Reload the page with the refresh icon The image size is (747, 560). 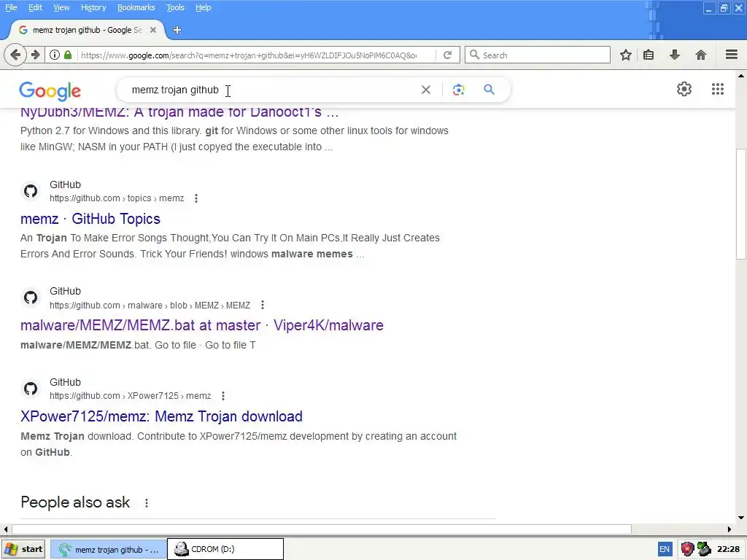(x=447, y=55)
